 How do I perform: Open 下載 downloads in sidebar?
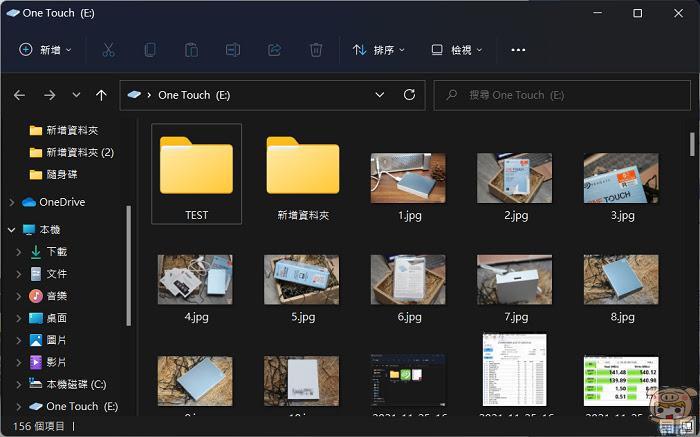click(48, 252)
